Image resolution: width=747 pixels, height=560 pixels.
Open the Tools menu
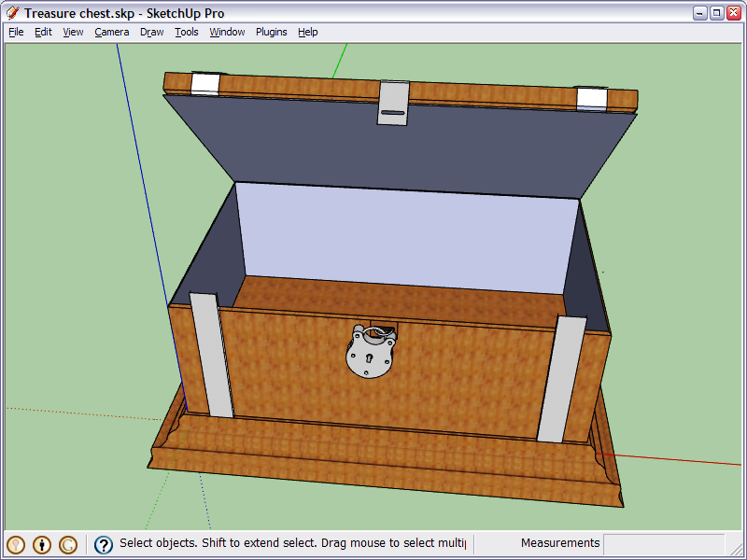(187, 32)
